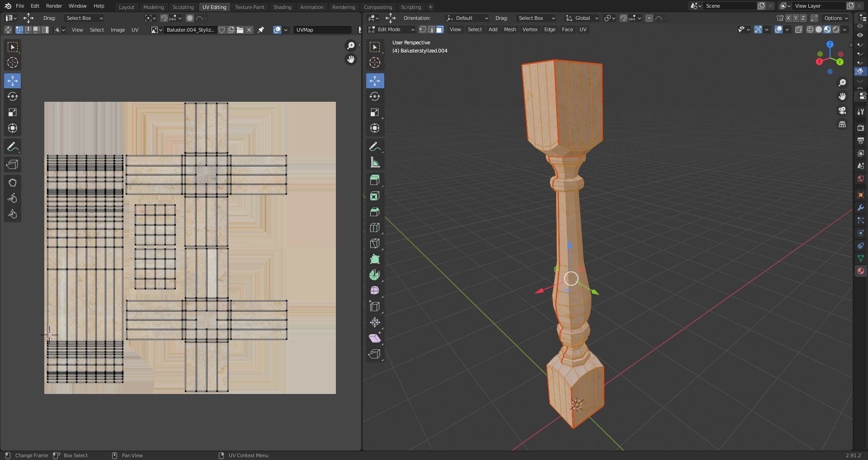The image size is (868, 460).
Task: Open the Orientation Default dropdown
Action: tap(467, 18)
